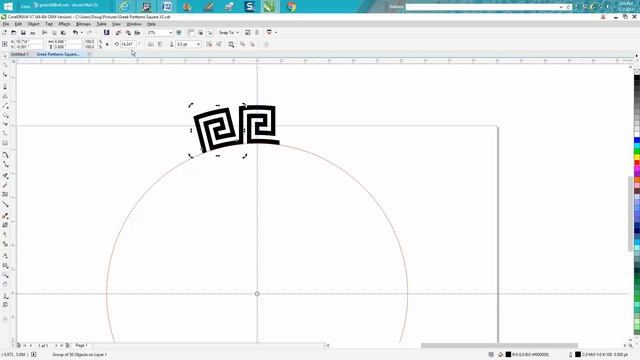
Task: Open the Snap To dropdown
Action: tap(228, 33)
